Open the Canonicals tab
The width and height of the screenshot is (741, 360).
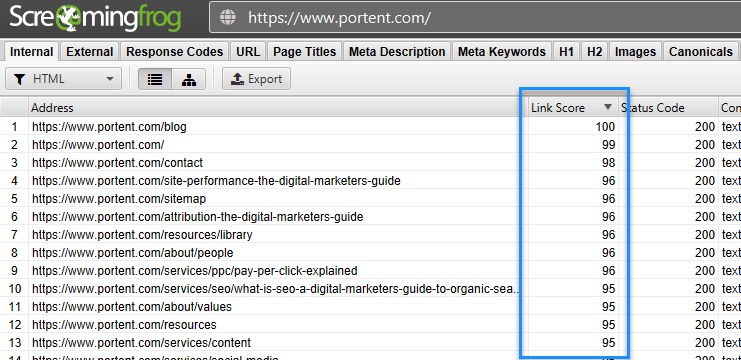(x=701, y=51)
